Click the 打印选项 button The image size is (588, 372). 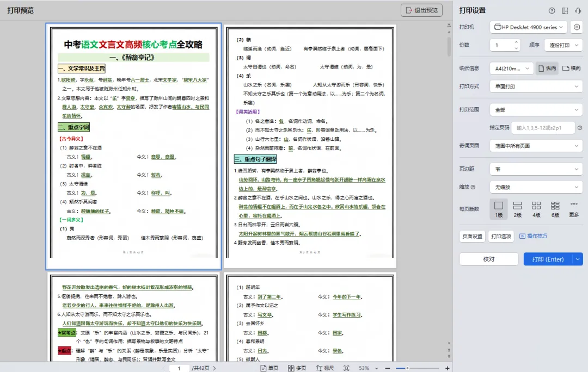point(501,237)
